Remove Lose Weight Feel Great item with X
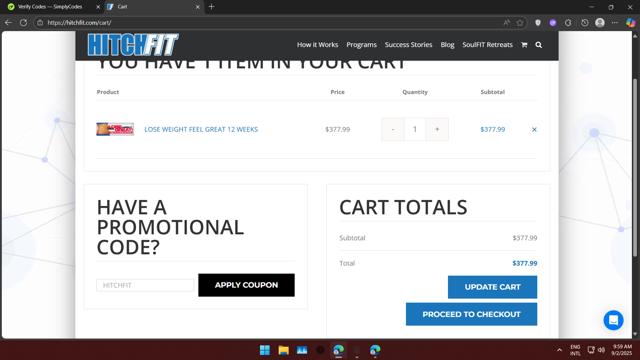This screenshot has width=640, height=360. tap(534, 129)
